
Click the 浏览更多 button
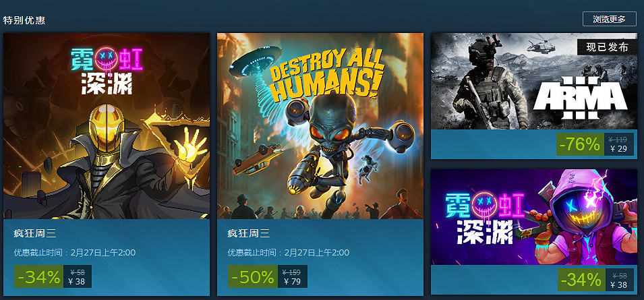tap(609, 19)
